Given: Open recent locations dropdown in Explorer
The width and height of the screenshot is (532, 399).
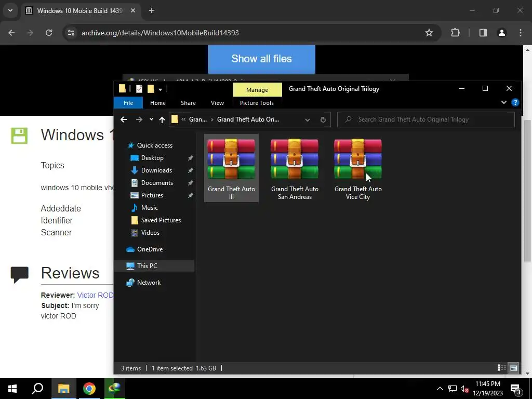Looking at the screenshot, I should click(x=151, y=119).
